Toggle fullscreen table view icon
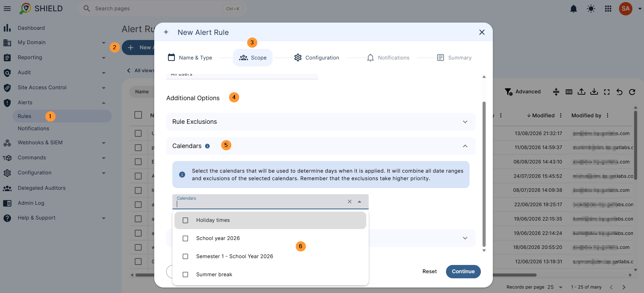The image size is (644, 293). pos(607,92)
